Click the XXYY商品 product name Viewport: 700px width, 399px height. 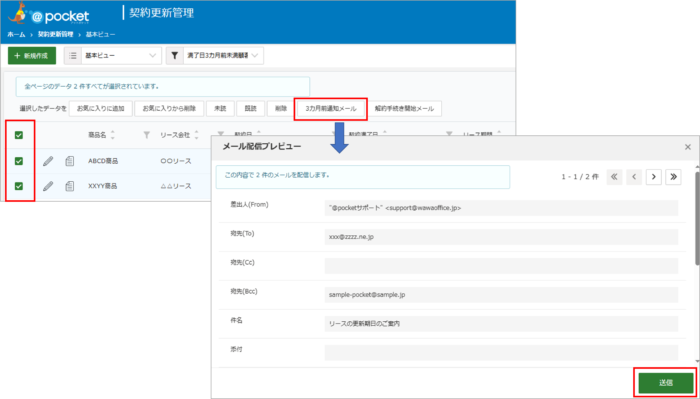103,186
